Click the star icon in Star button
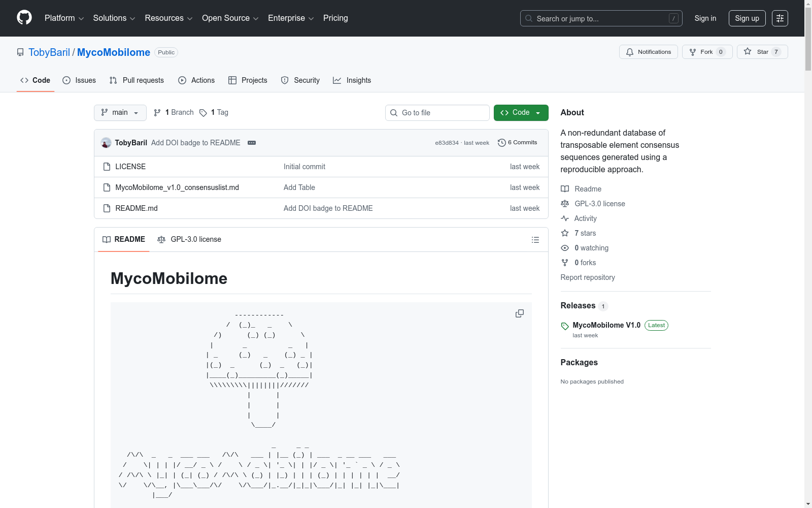Image resolution: width=812 pixels, height=508 pixels. point(748,51)
